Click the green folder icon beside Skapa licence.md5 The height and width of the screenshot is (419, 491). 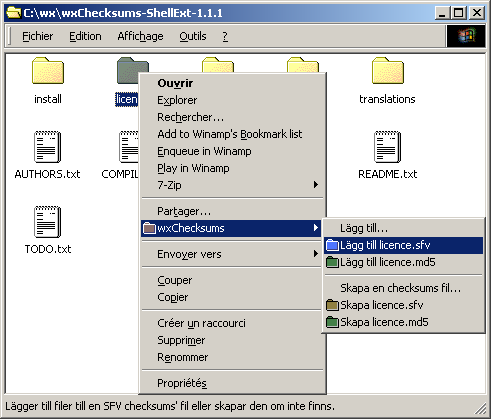tap(332, 322)
